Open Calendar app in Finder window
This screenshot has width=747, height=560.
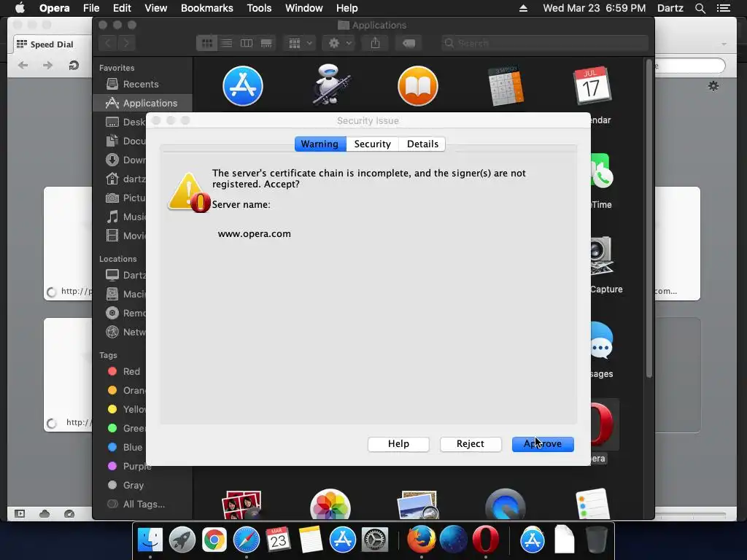click(592, 86)
